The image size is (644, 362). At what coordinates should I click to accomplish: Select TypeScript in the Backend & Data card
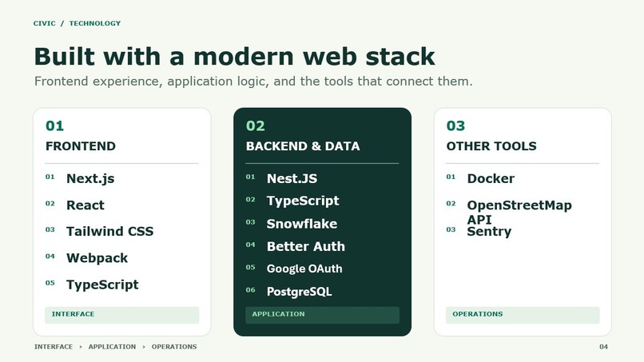[303, 201]
